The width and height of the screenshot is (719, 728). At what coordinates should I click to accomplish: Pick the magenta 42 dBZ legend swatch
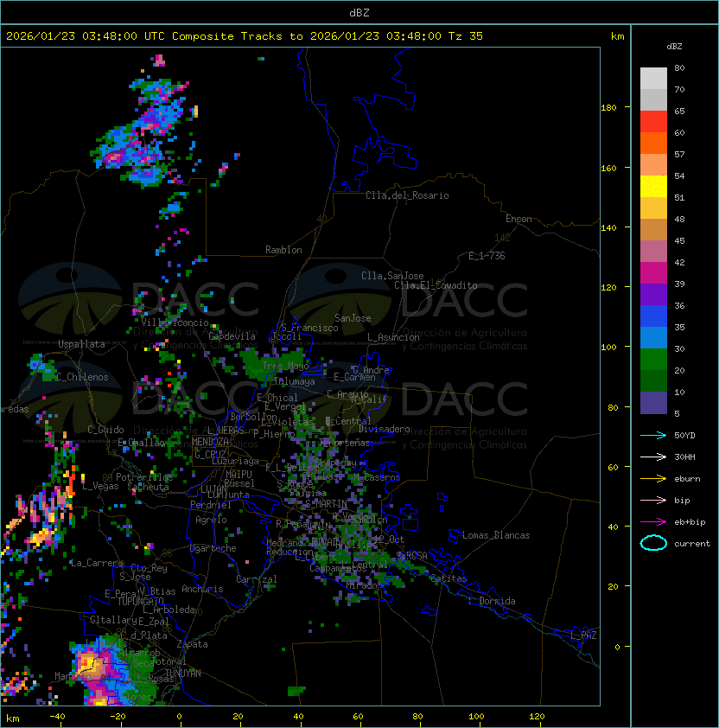pos(653,273)
